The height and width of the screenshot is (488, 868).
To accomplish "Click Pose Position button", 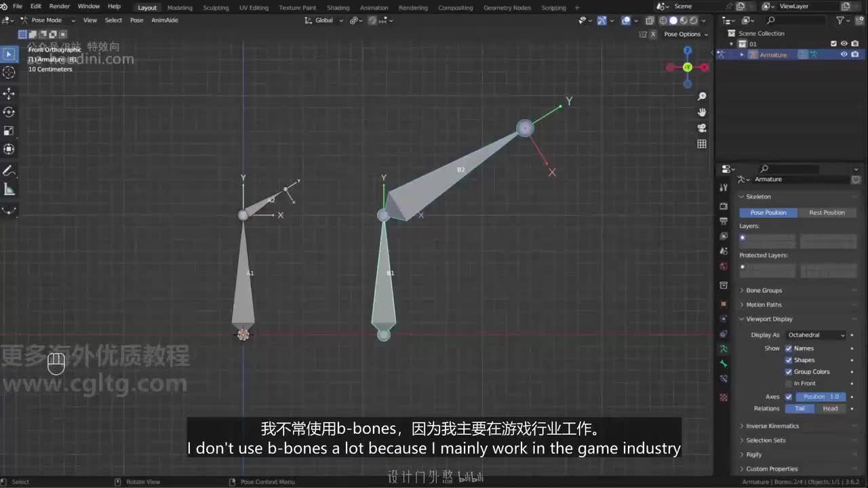I will [768, 212].
